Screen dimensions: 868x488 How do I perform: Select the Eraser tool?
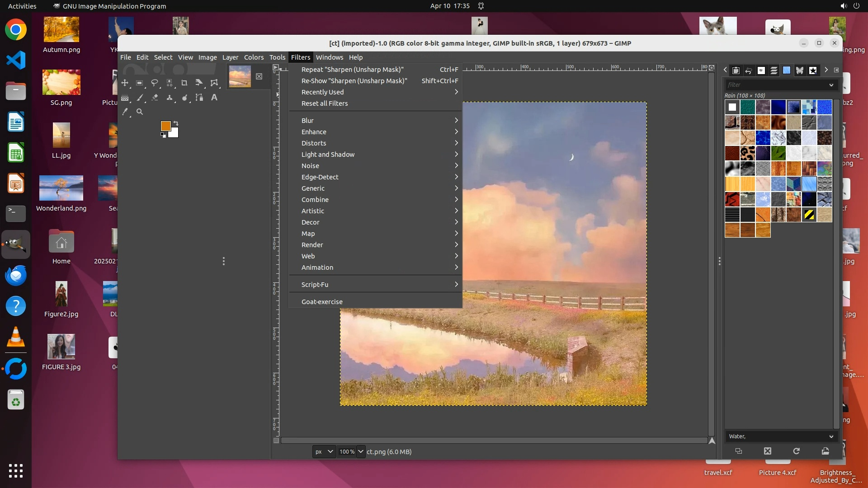[x=155, y=98]
